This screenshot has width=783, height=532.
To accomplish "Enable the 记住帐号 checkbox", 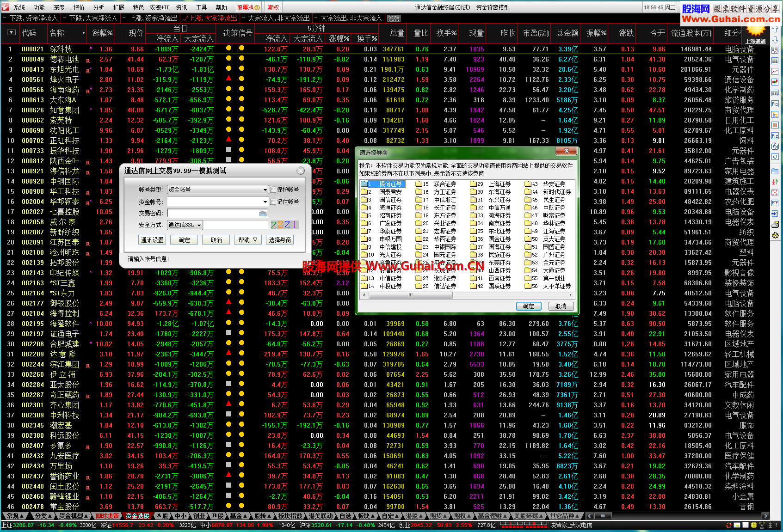I will (273, 202).
